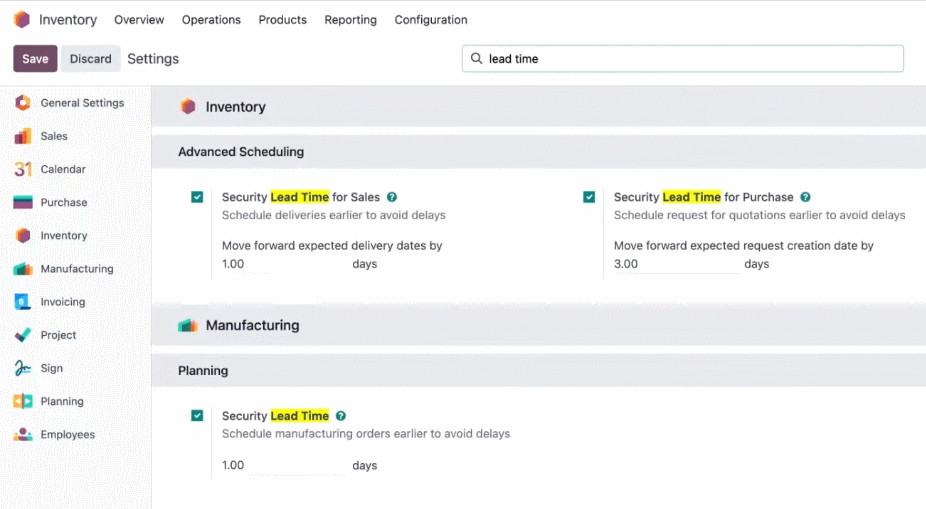The image size is (926, 509).
Task: Discard the settings changes
Action: click(90, 58)
